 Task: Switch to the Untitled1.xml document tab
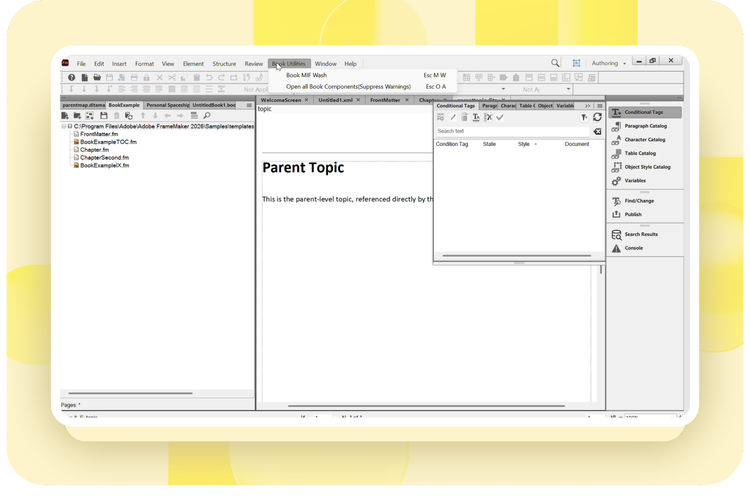pos(335,100)
